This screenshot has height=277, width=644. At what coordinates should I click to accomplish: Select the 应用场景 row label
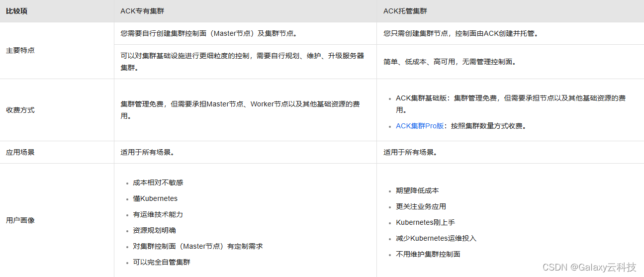coord(20,152)
